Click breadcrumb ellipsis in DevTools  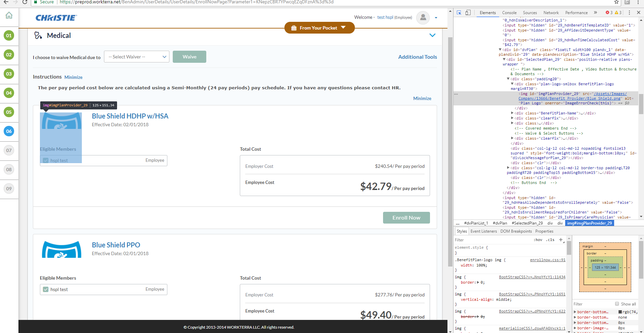pos(458,223)
